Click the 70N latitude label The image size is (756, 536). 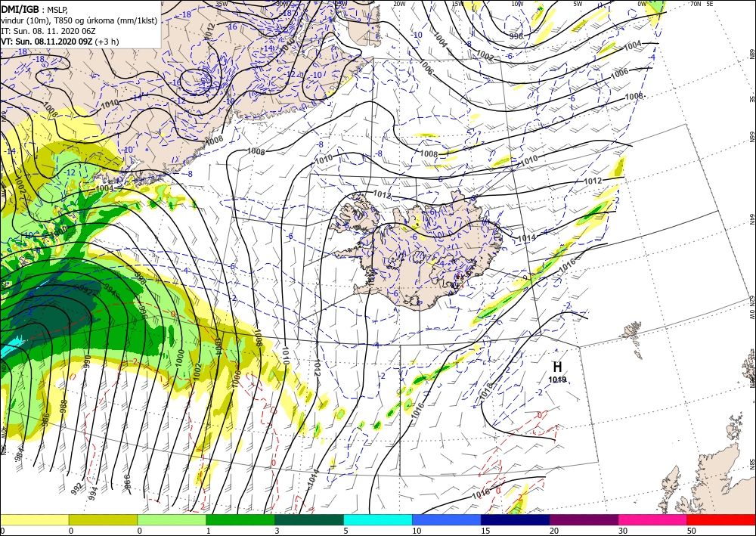(x=696, y=4)
